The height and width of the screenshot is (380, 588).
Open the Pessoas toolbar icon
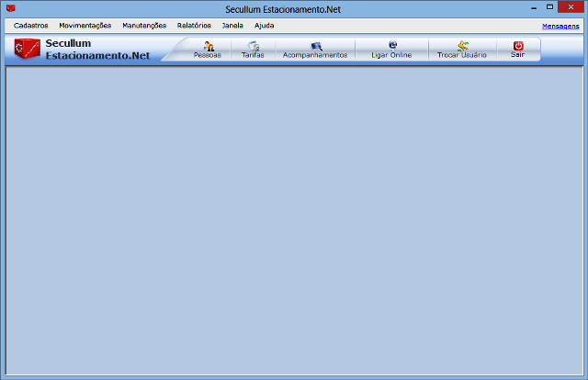[208, 47]
